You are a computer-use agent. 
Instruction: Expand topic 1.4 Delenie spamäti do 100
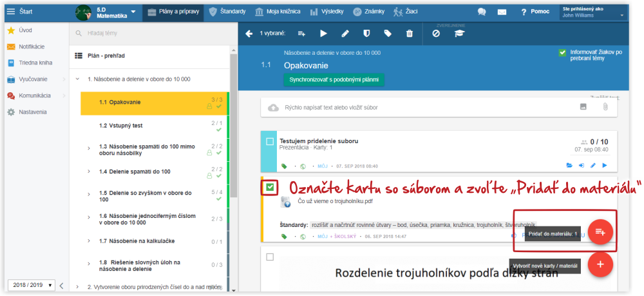click(89, 172)
